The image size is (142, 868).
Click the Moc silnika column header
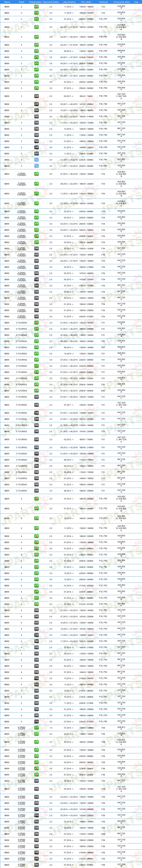point(86,2)
